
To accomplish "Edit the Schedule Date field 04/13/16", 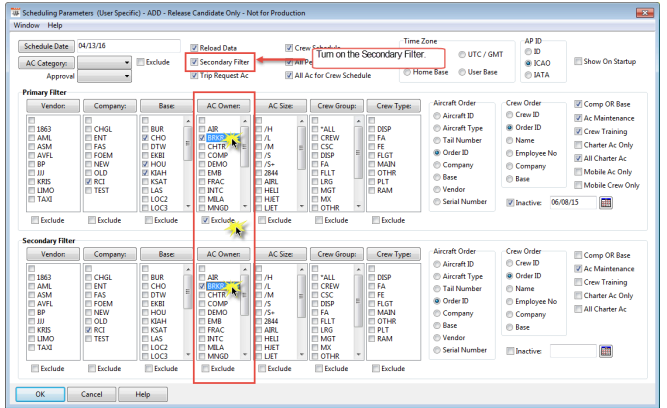I will [128, 46].
